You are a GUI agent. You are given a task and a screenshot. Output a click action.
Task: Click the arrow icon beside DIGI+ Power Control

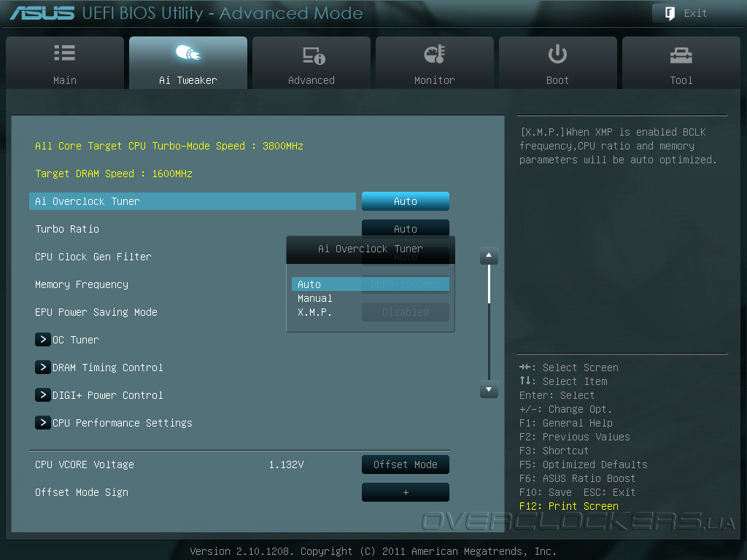tap(43, 394)
